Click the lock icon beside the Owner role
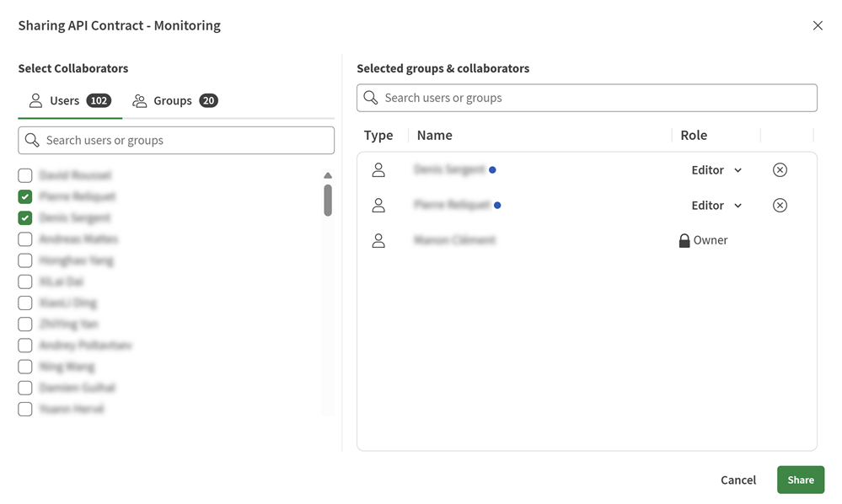The width and height of the screenshot is (842, 504). (683, 239)
